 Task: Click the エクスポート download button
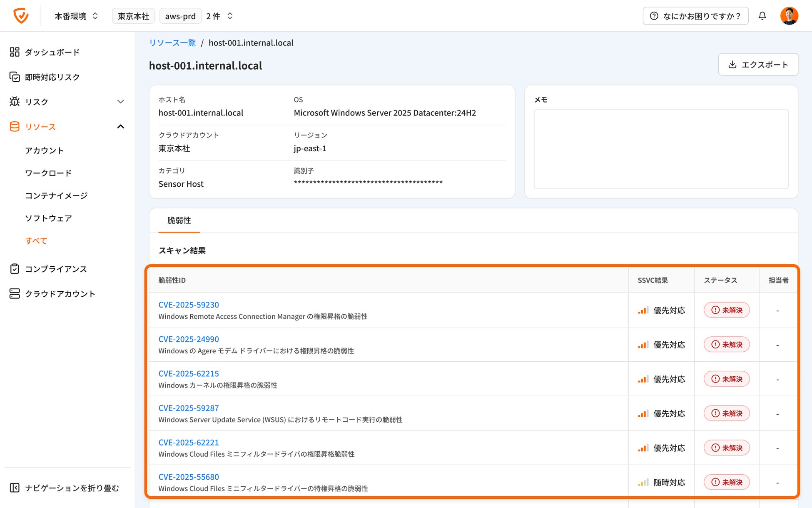[758, 65]
